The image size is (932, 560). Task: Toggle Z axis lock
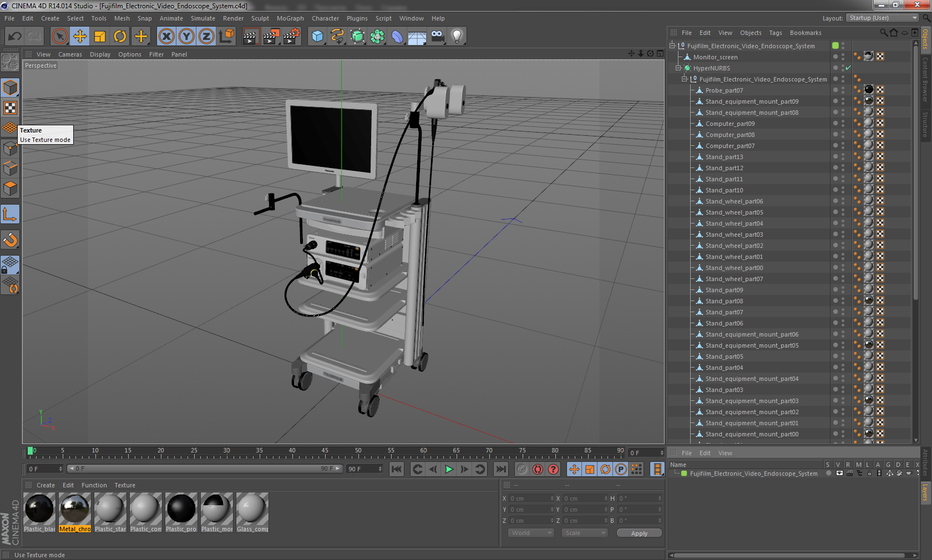coord(206,37)
